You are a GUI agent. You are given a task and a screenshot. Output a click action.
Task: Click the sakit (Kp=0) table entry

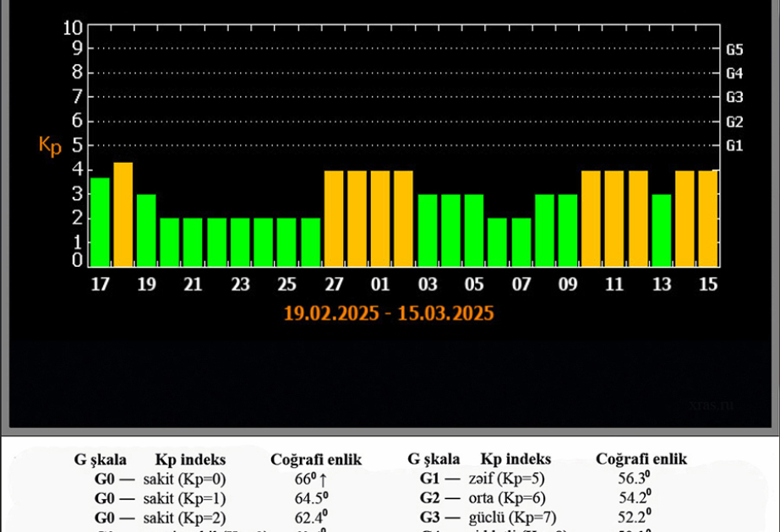coord(184,480)
